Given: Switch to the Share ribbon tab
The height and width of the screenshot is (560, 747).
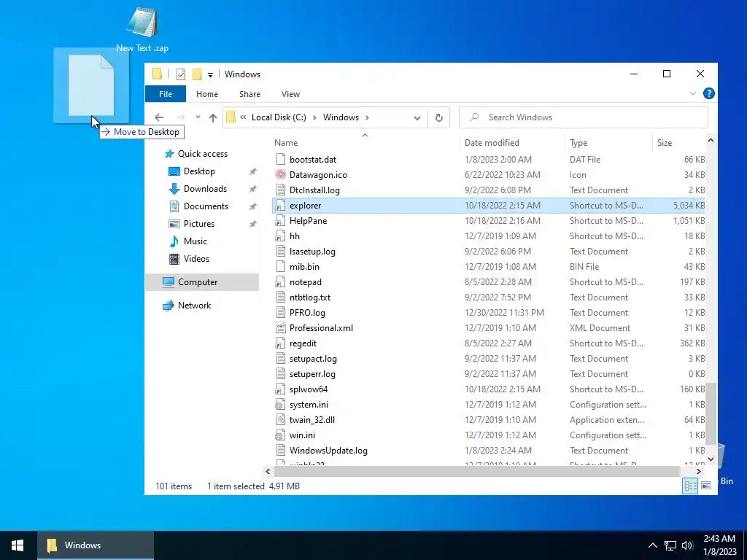Looking at the screenshot, I should coord(249,94).
